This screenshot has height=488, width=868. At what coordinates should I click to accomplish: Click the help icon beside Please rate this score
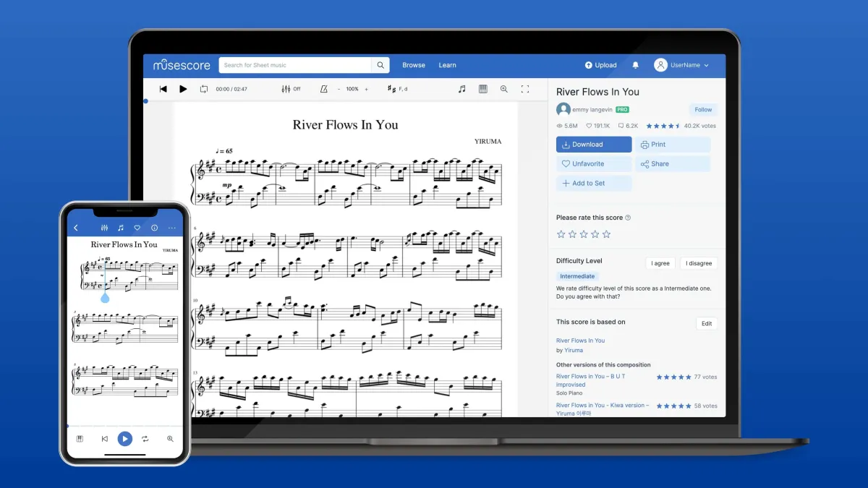[628, 218]
